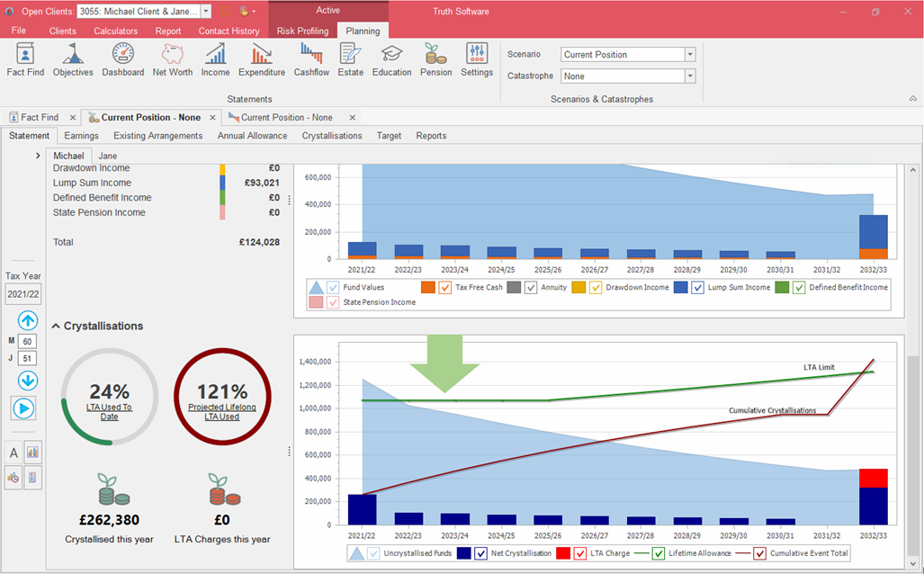924x574 pixels.
Task: Click the tax year up arrow
Action: click(28, 320)
